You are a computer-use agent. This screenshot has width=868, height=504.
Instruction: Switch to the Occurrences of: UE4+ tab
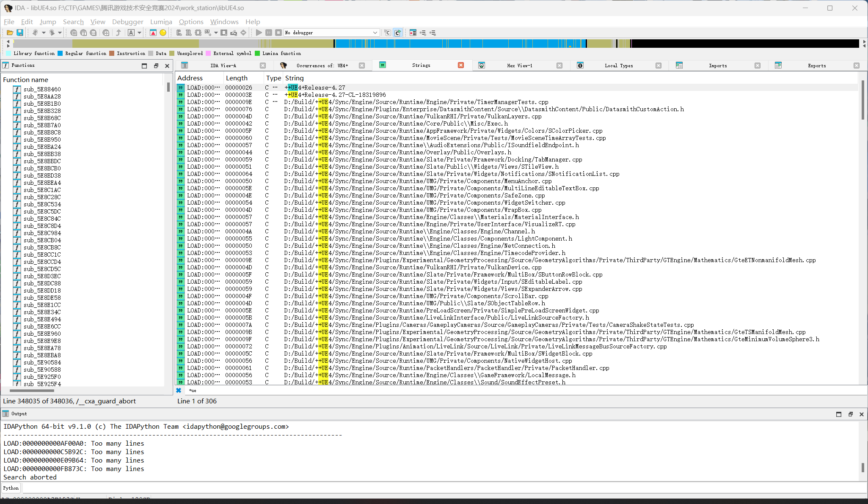tap(322, 66)
